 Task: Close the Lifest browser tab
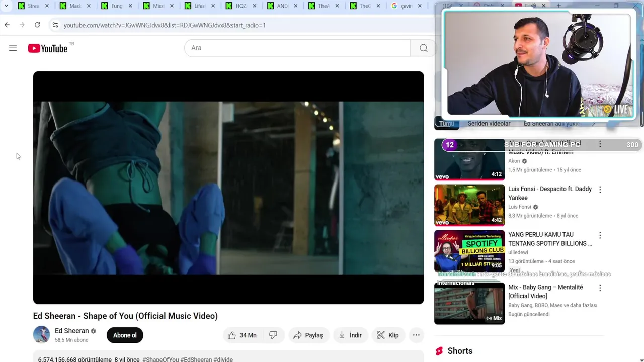(213, 6)
